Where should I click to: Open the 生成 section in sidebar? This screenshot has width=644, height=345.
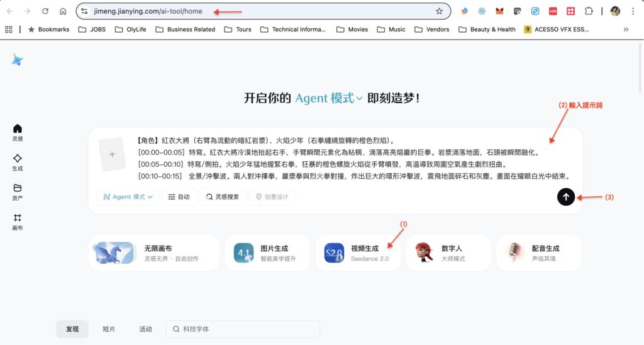coord(17,162)
